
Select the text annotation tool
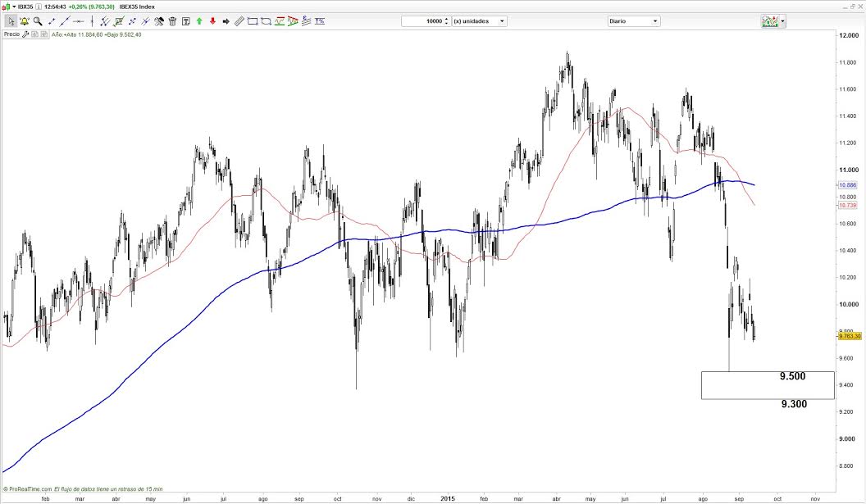(x=186, y=21)
